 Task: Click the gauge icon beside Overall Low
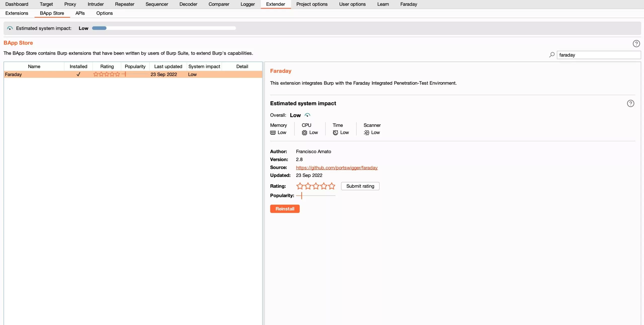[307, 115]
